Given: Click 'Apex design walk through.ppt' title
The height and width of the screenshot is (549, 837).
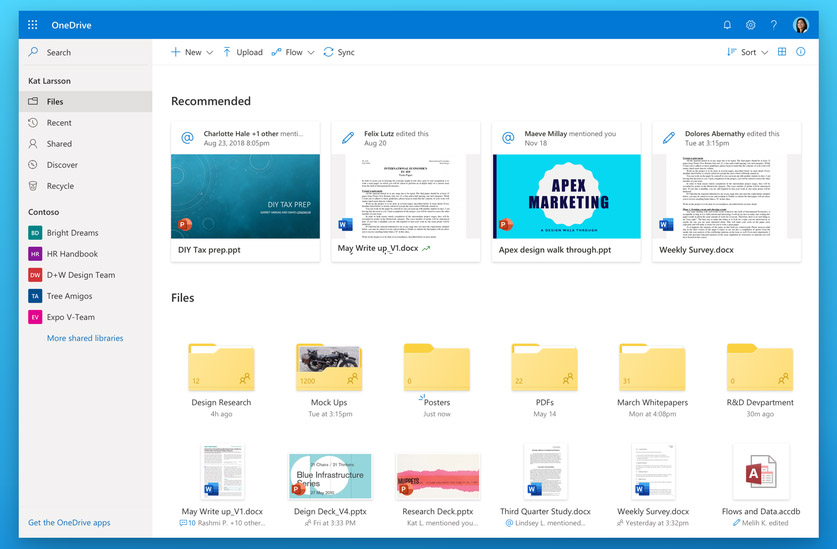Looking at the screenshot, I should pos(555,250).
